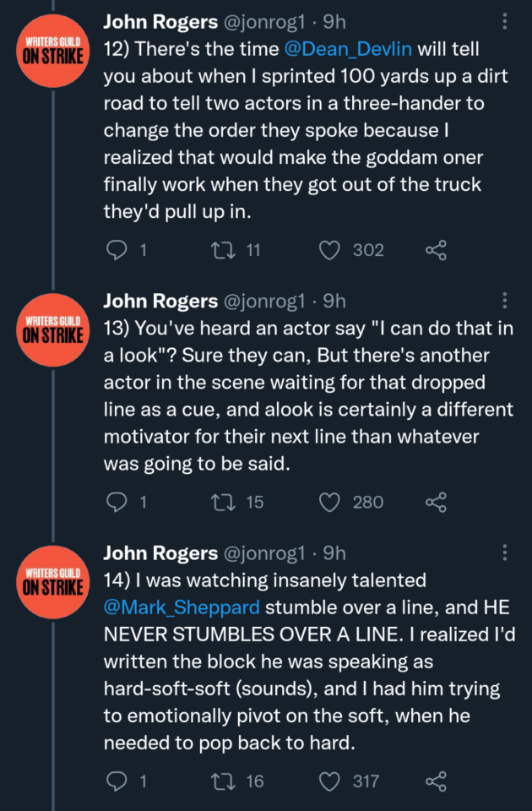Open more options for tweet 14
532x811 pixels.
click(x=505, y=552)
